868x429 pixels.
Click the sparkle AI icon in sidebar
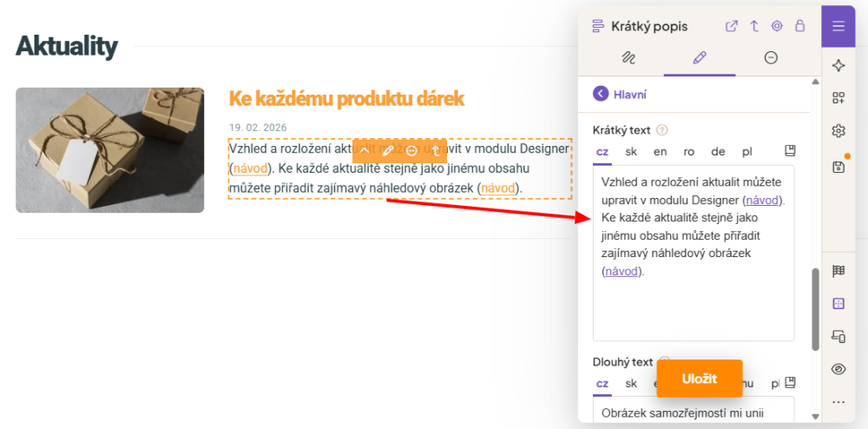click(x=838, y=66)
